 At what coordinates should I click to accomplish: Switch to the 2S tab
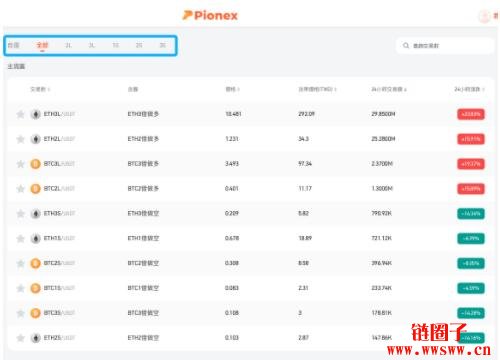click(x=139, y=45)
